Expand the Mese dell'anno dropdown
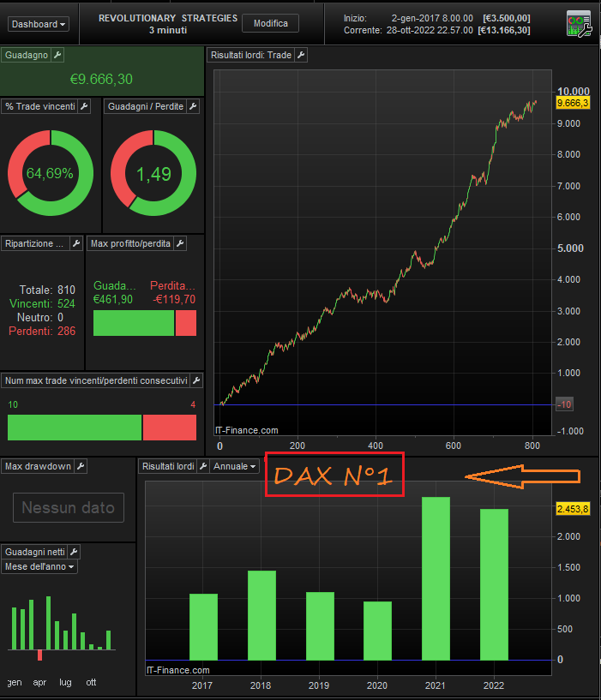601x700 pixels. pyautogui.click(x=39, y=566)
